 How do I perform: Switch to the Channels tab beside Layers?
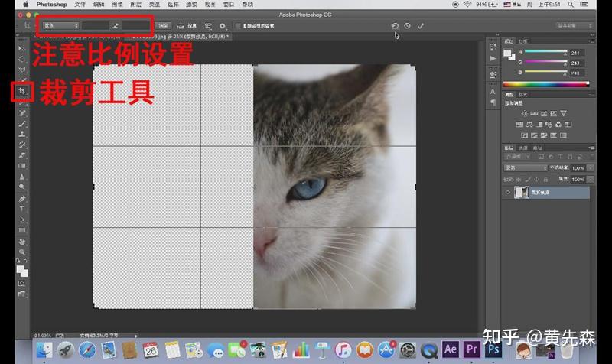(x=523, y=148)
